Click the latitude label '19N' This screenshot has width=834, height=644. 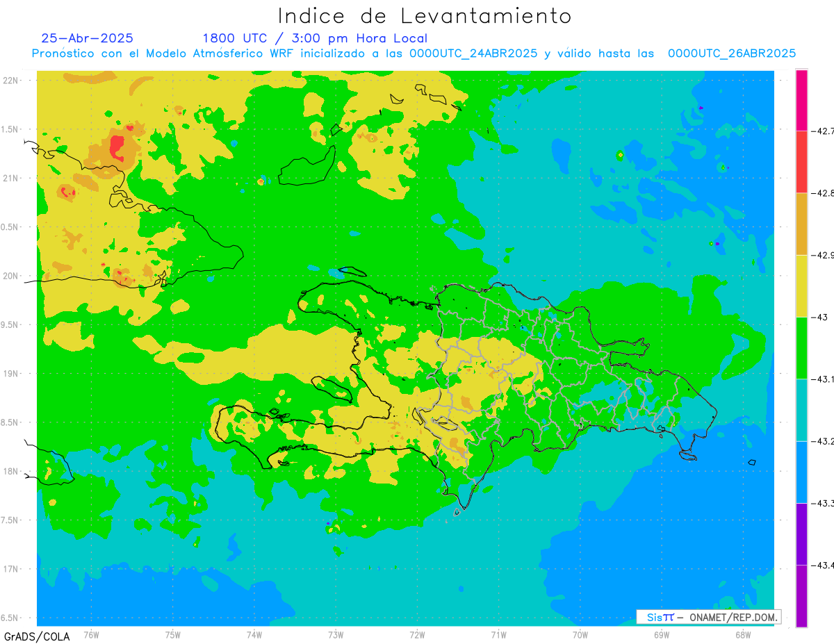11,374
